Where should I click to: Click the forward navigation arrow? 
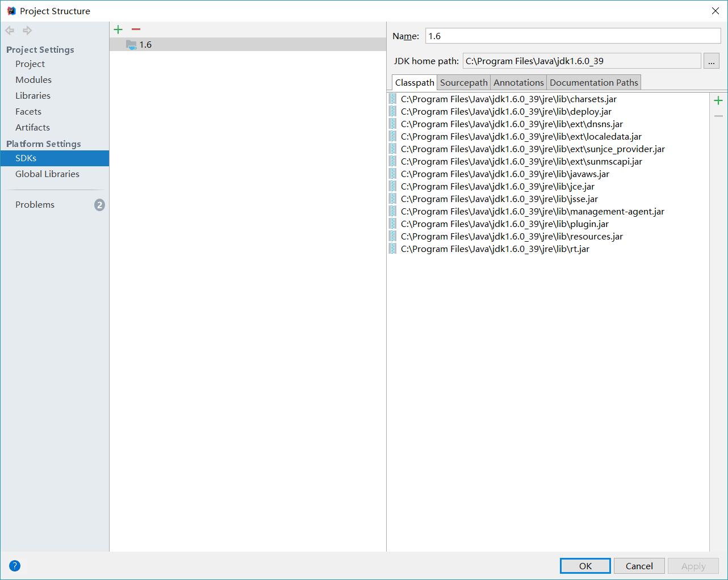(27, 31)
